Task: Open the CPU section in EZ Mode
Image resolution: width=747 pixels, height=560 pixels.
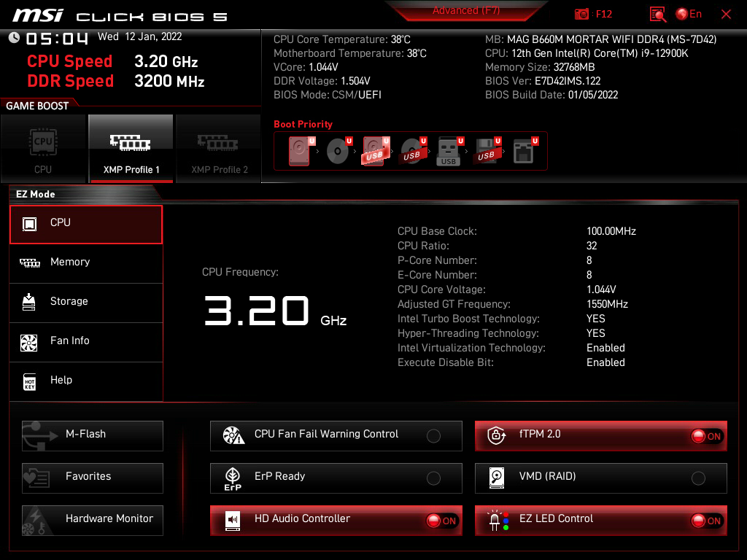Action: pyautogui.click(x=86, y=225)
